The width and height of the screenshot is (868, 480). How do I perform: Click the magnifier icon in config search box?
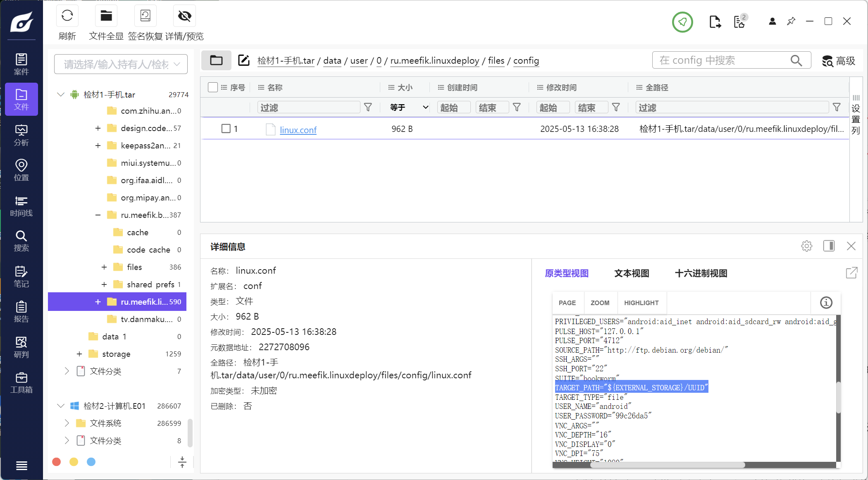click(x=796, y=60)
